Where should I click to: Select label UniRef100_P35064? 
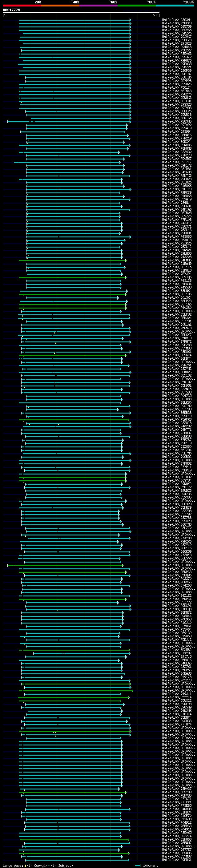point(177,629)
